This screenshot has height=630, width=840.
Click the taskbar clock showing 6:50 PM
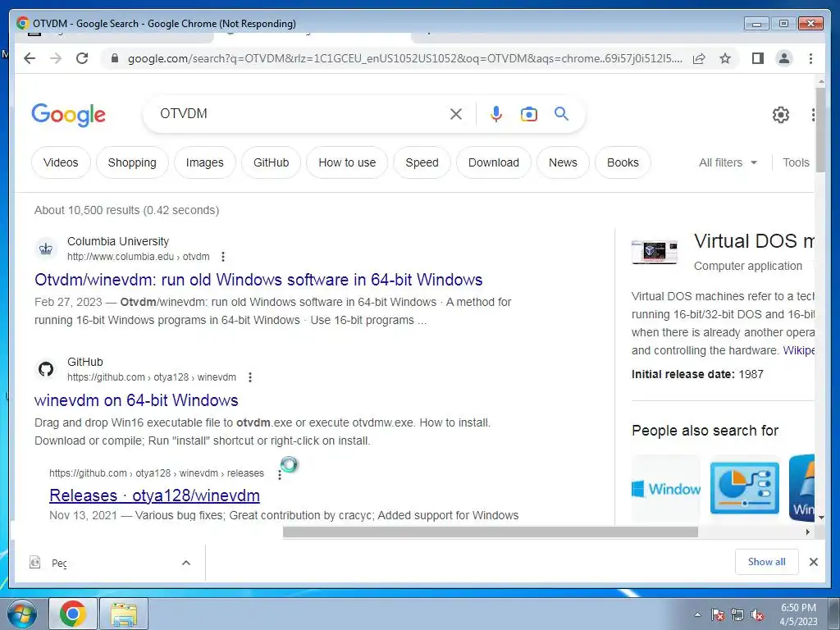(798, 614)
